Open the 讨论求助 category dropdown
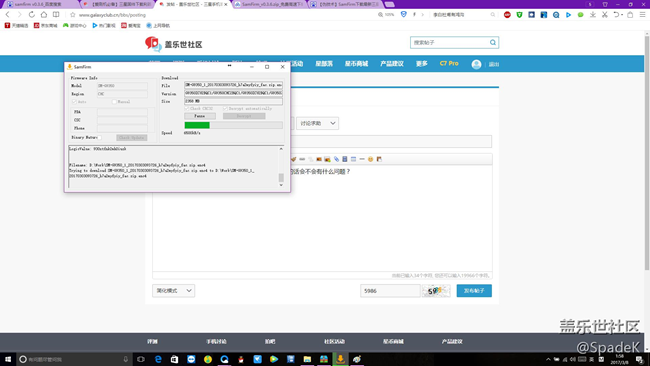This screenshot has width=650, height=366. [x=317, y=123]
